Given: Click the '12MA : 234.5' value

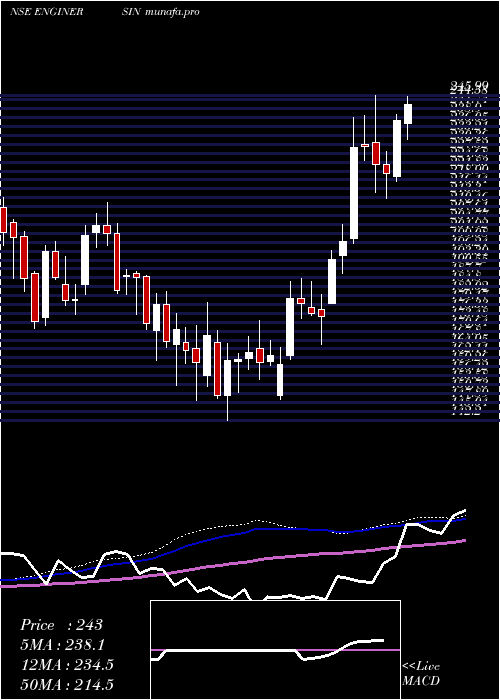Looking at the screenshot, I should (x=67, y=665).
